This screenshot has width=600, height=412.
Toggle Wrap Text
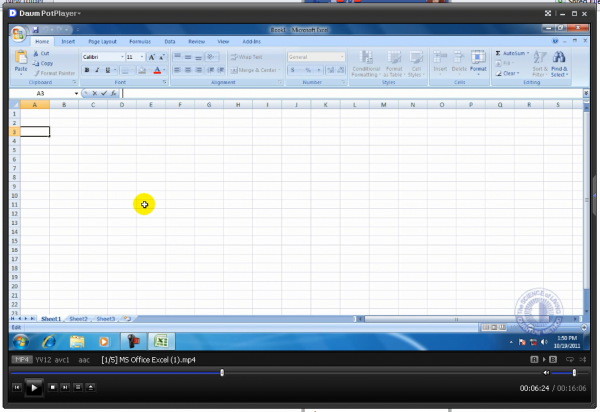(x=246, y=57)
